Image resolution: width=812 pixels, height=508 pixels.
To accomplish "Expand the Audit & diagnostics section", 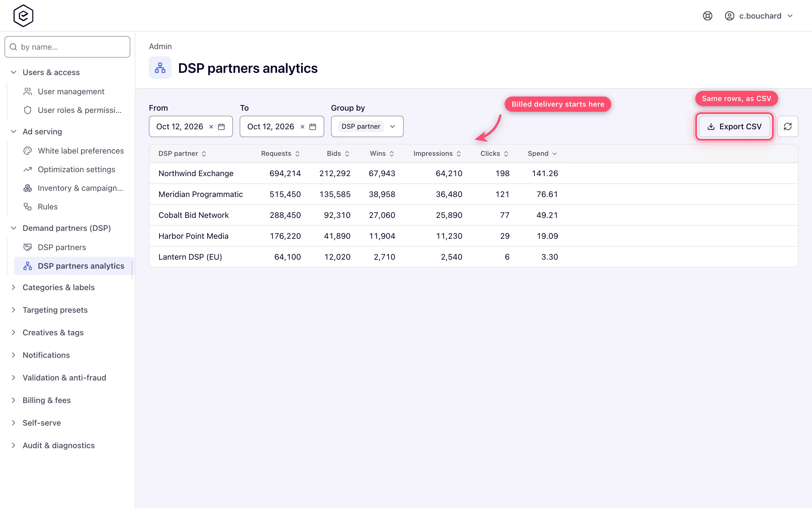I will click(x=14, y=445).
